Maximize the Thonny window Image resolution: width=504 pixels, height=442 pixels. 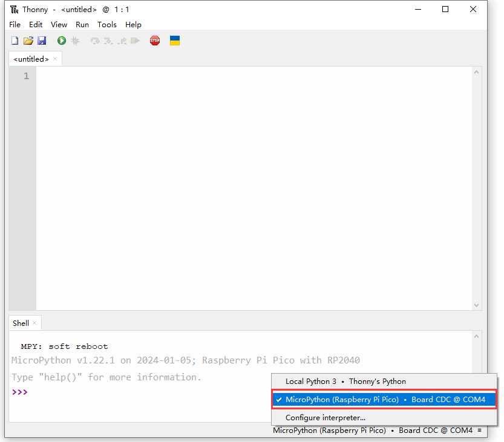click(445, 9)
